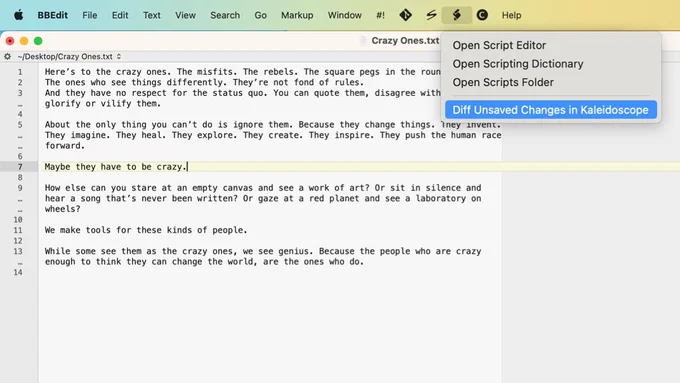
Task: Click the Crazy Ones.txt window title
Action: [405, 41]
